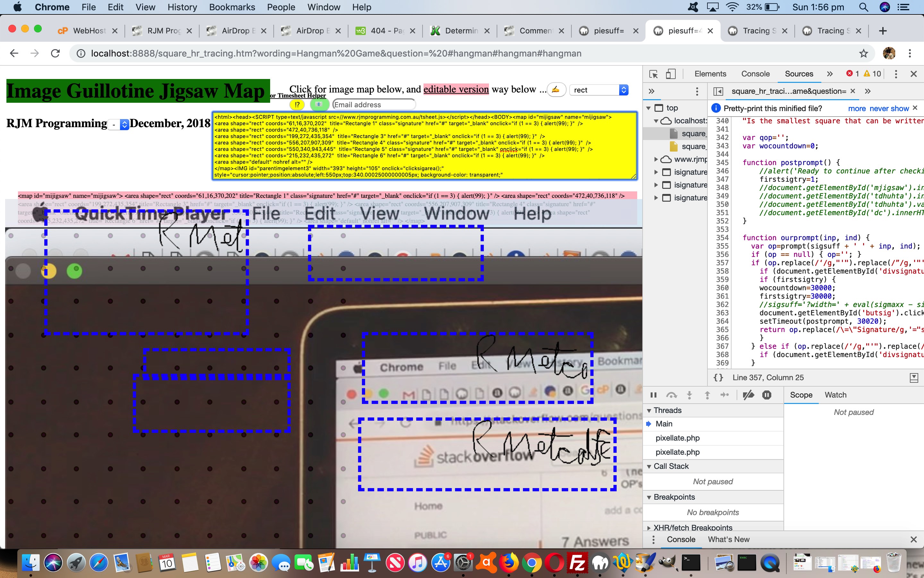This screenshot has height=578, width=924.
Task: Open the drawer three-dot menu
Action: click(653, 539)
